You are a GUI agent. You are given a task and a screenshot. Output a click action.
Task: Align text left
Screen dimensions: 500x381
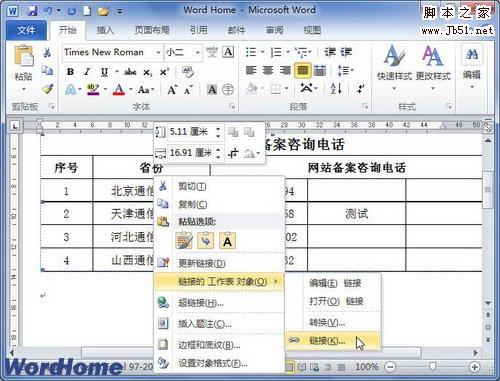[x=251, y=70]
